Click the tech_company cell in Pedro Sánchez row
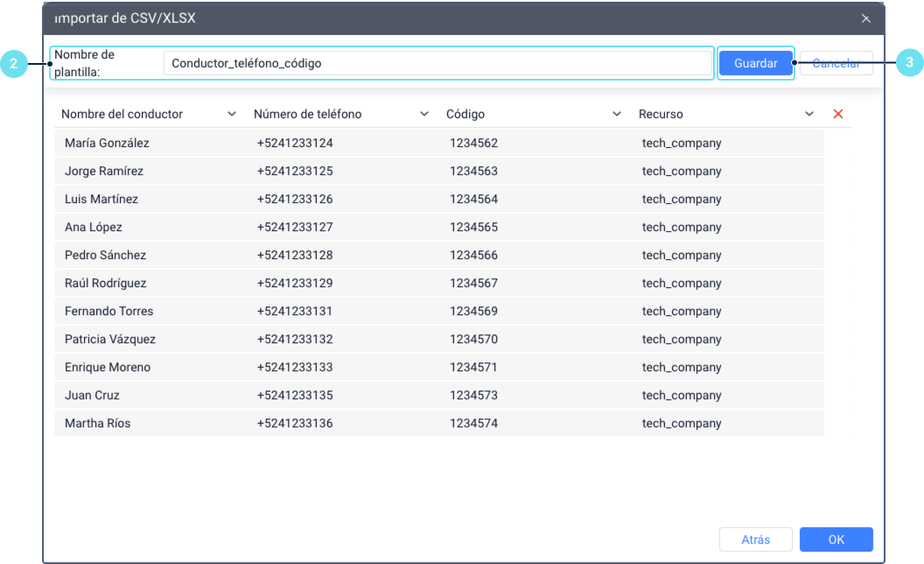924x564 pixels. pos(682,255)
